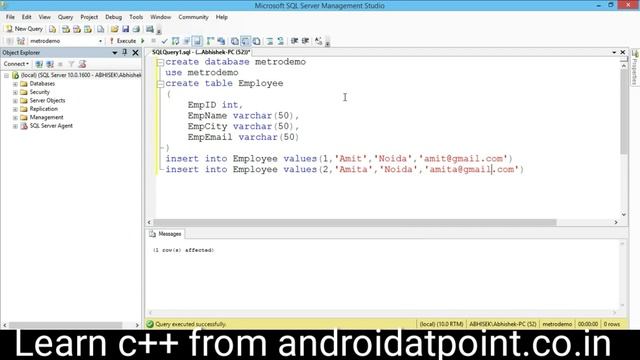Expand the Security folder

(15, 93)
